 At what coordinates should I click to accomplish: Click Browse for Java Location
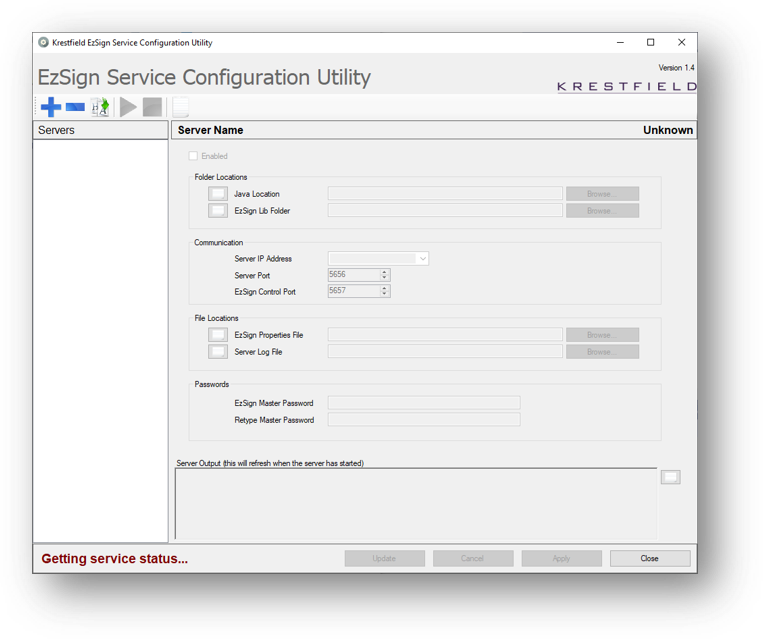coord(602,194)
